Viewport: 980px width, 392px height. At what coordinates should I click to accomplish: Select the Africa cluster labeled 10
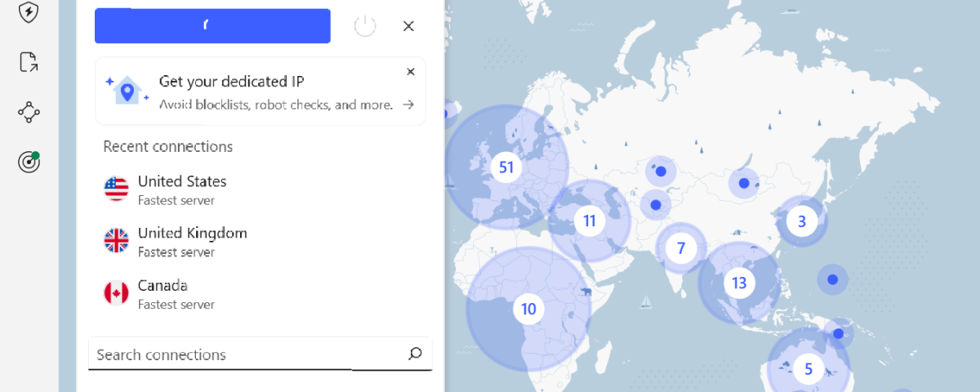coord(528,309)
